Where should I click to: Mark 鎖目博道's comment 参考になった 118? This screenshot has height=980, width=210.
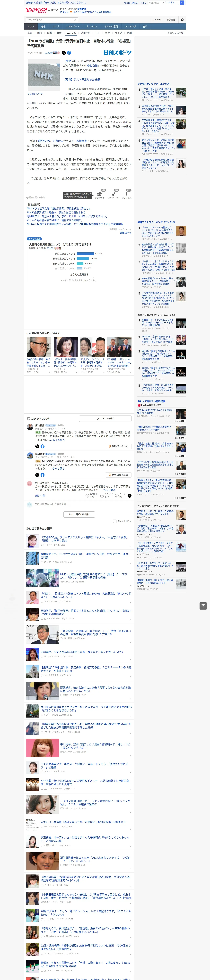(x=119, y=475)
